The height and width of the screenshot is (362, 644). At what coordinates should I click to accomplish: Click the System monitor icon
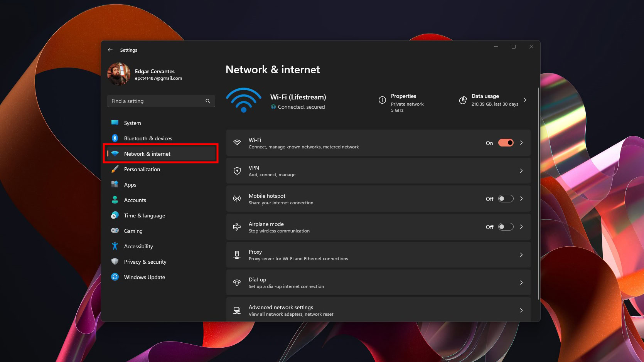(x=115, y=123)
